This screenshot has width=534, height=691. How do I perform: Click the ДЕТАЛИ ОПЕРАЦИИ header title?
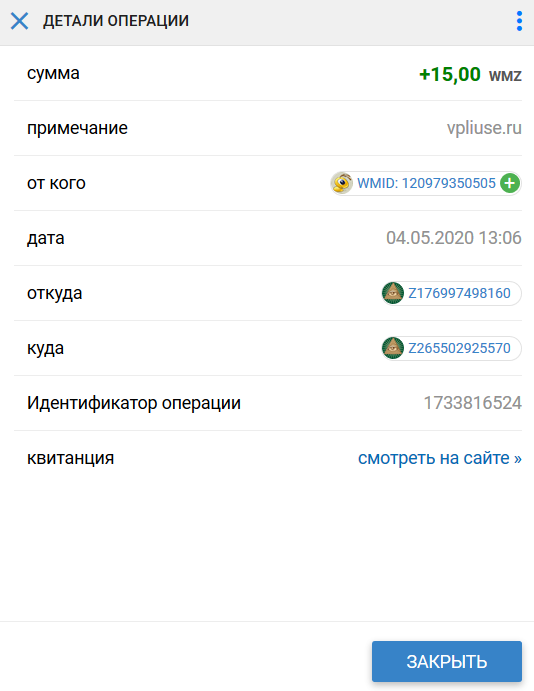coord(116,21)
